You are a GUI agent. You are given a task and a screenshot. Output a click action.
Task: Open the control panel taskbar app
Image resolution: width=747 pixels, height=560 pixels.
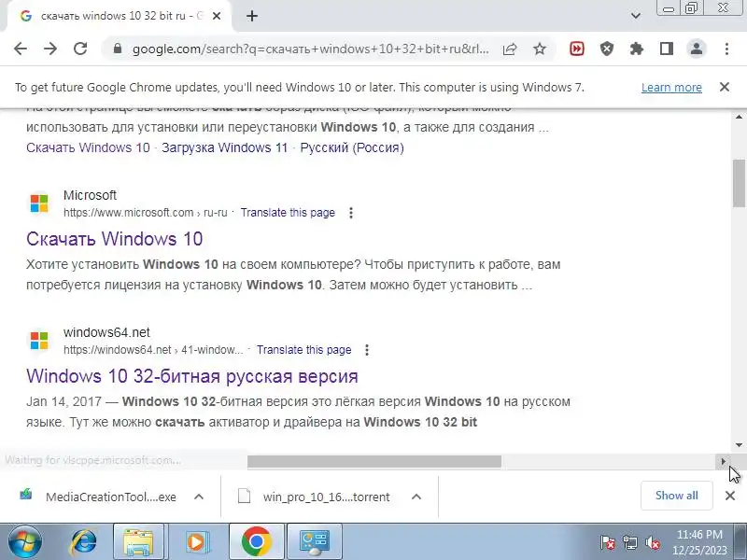coord(315,541)
